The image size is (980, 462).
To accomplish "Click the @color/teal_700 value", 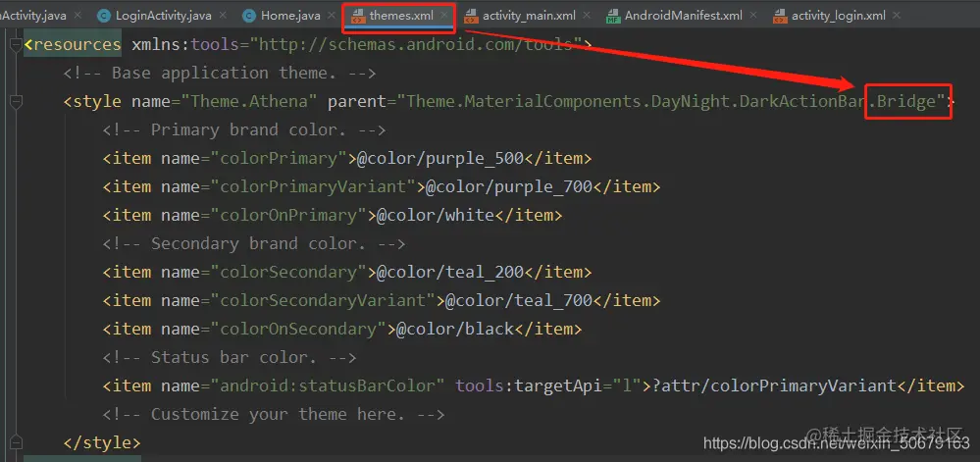I will [x=519, y=301].
